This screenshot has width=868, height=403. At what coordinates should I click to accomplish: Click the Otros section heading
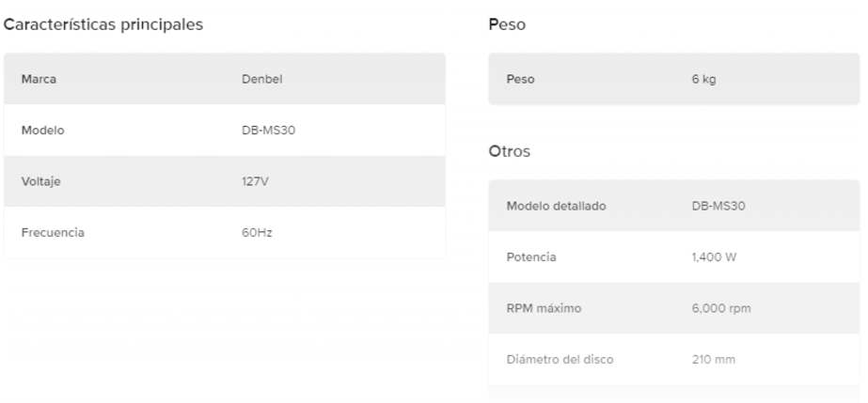click(510, 152)
